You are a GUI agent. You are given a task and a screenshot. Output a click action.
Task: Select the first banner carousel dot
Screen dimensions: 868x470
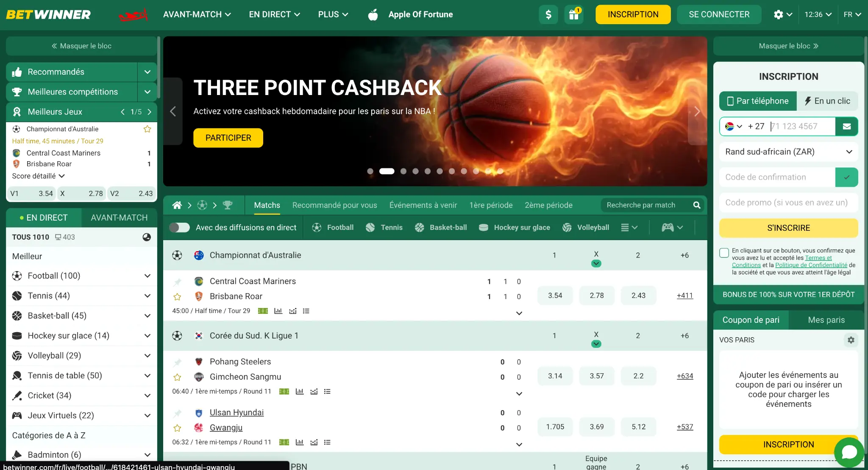370,171
